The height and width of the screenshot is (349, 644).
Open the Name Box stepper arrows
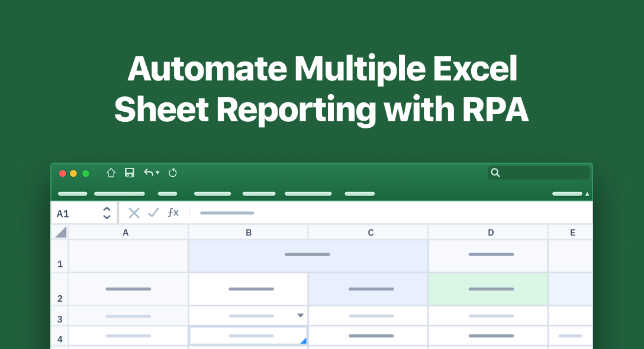point(107,212)
